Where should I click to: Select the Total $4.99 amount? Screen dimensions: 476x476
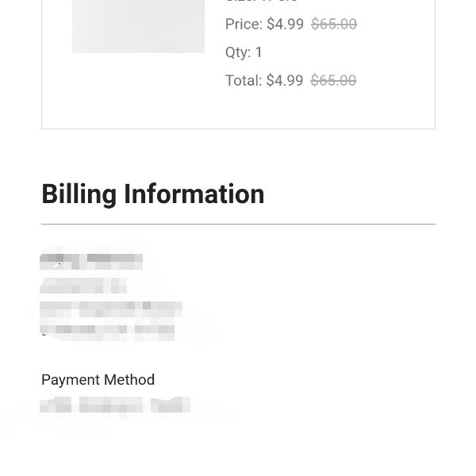(285, 80)
